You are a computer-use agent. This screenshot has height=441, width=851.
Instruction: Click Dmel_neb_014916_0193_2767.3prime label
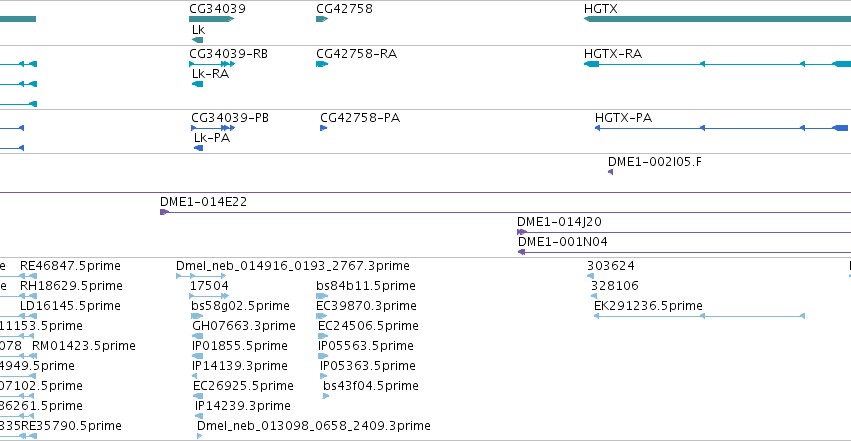(293, 266)
